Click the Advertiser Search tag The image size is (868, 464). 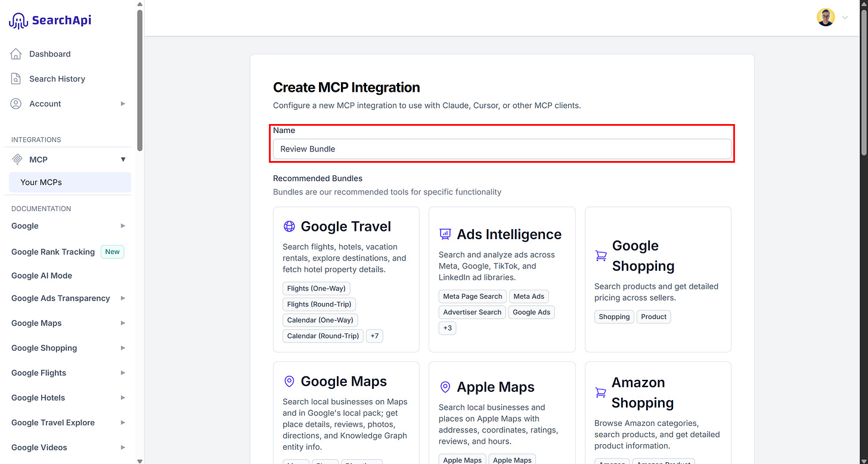coord(472,312)
